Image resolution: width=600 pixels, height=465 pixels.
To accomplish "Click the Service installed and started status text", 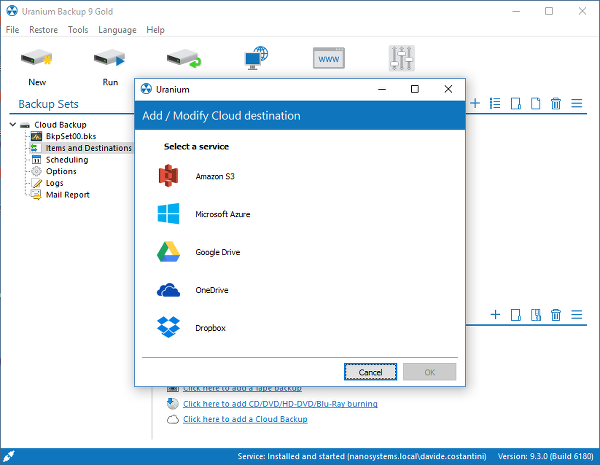I will coord(362,456).
